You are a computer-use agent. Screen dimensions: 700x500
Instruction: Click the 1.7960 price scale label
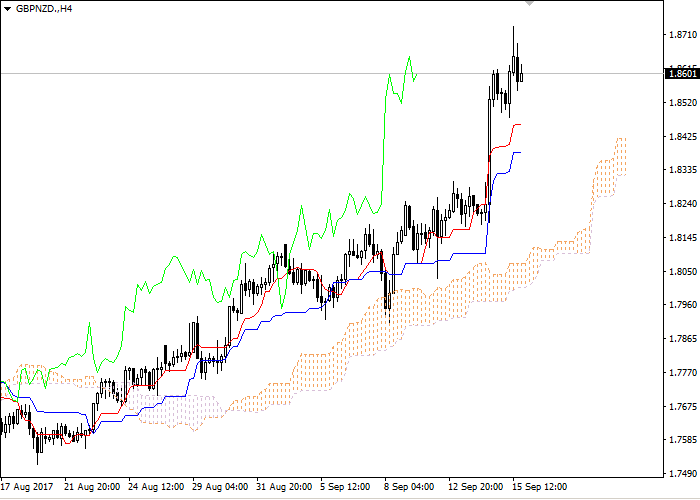683,305
